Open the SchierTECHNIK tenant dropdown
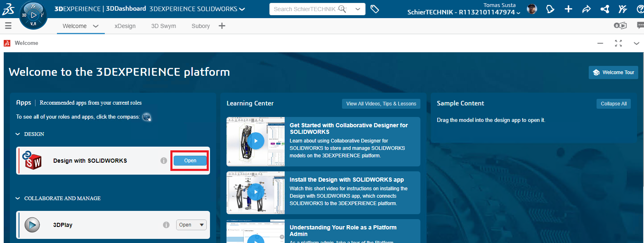The width and height of the screenshot is (644, 243). pyautogui.click(x=518, y=13)
